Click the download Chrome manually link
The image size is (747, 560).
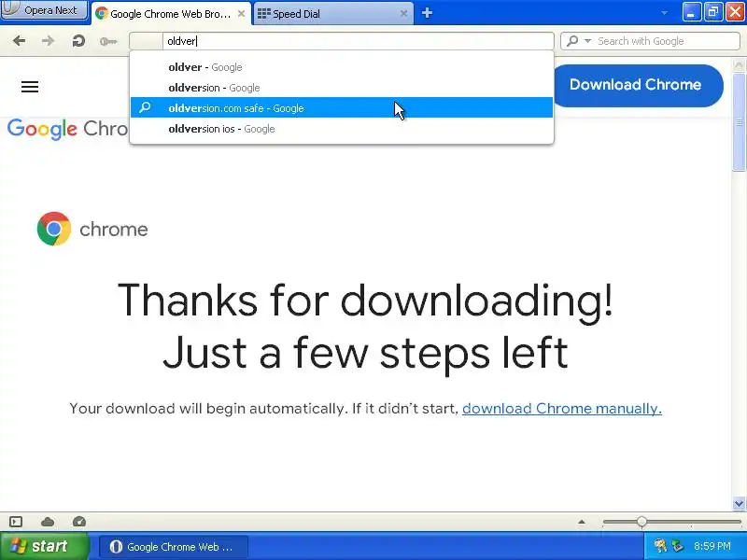pos(562,409)
